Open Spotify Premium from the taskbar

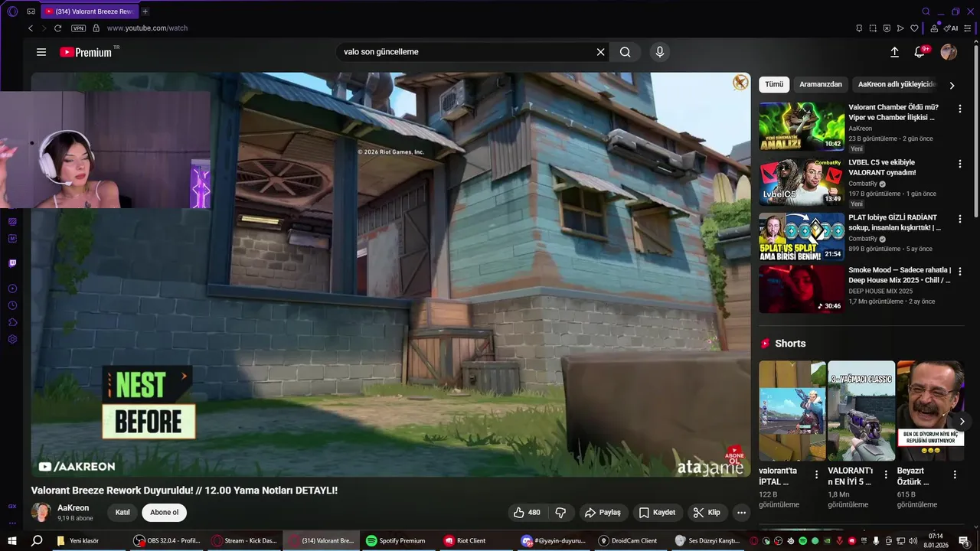[396, 540]
